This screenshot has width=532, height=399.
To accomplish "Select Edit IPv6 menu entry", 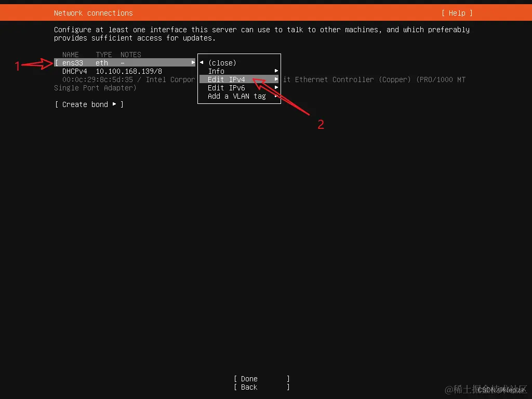I will tap(238, 87).
